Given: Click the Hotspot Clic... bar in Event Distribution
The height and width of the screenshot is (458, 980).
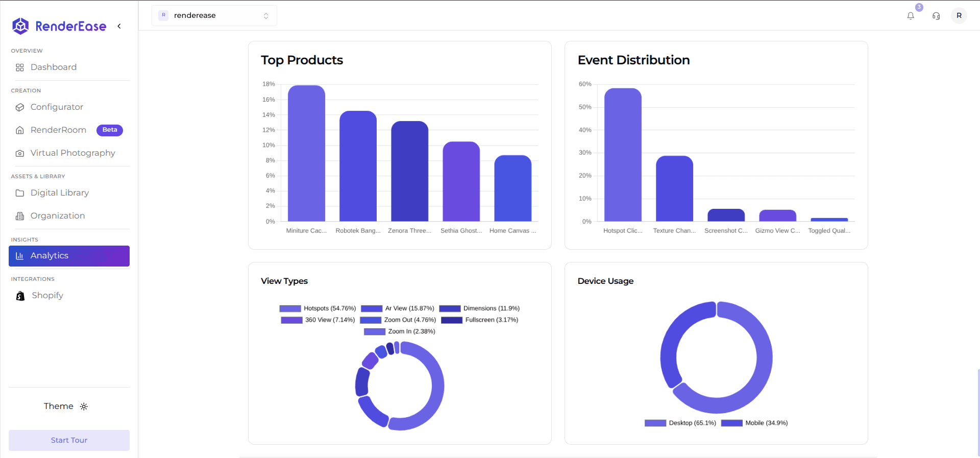Looking at the screenshot, I should [x=623, y=155].
